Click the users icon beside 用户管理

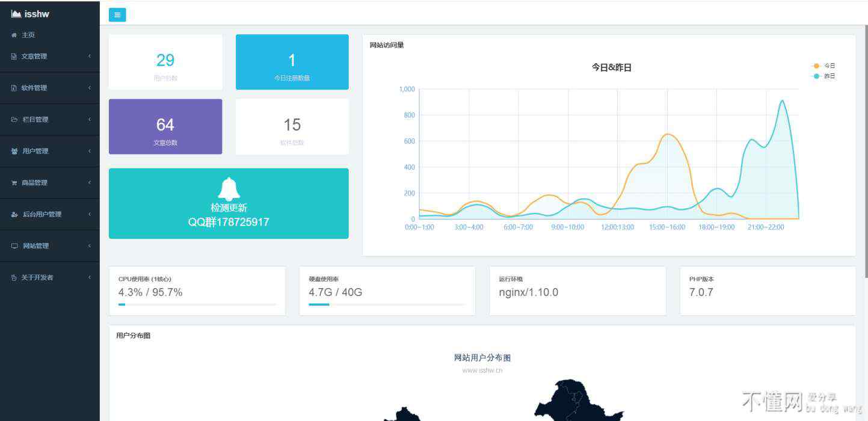[x=14, y=152]
